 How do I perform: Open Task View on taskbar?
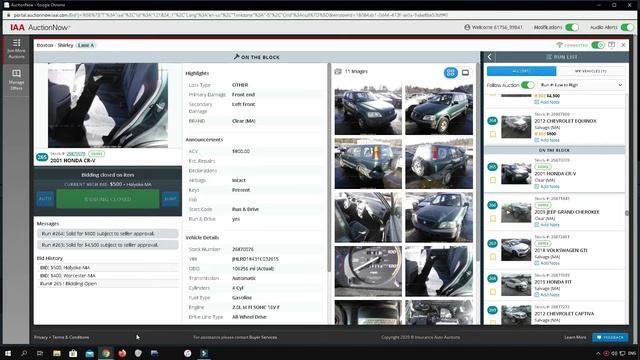(40, 353)
